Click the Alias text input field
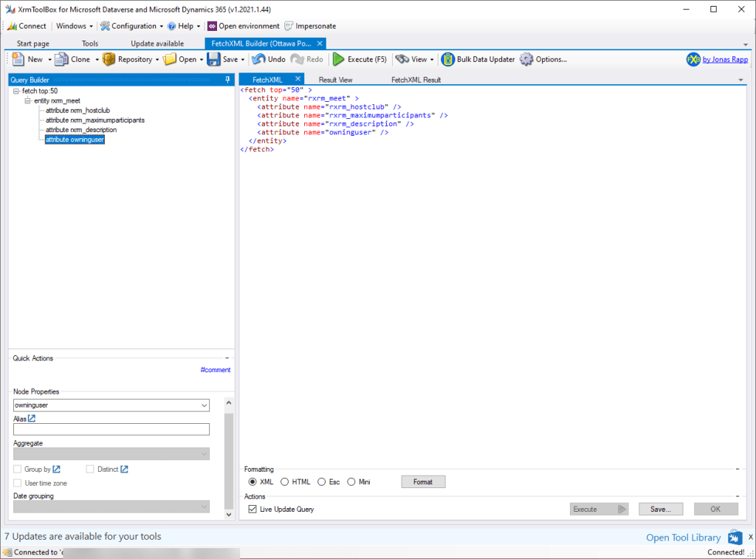Viewport: 756px width, 559px height. pyautogui.click(x=111, y=429)
